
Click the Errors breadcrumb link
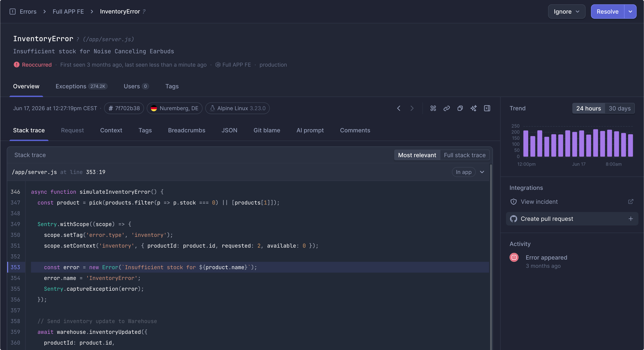click(28, 11)
